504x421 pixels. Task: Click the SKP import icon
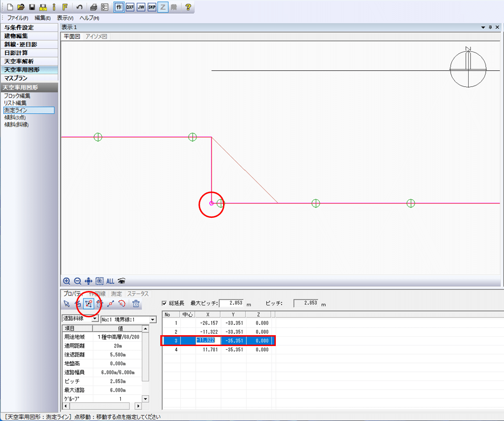click(x=152, y=7)
